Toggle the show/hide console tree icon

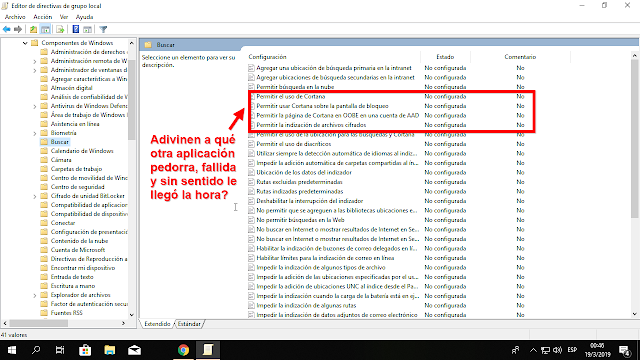point(46,29)
